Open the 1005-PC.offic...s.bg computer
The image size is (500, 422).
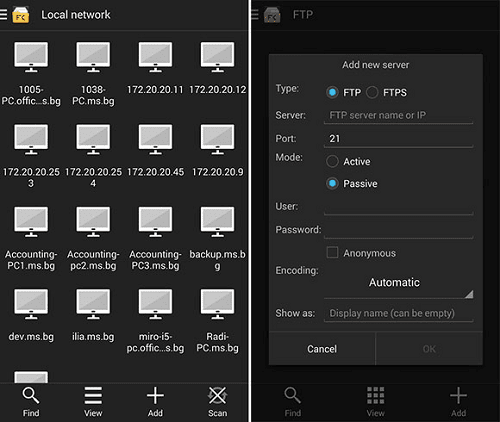coord(31,73)
